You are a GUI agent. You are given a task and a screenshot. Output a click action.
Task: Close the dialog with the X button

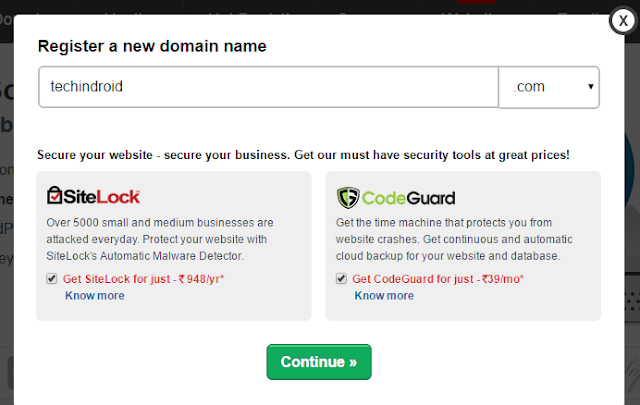click(x=623, y=20)
